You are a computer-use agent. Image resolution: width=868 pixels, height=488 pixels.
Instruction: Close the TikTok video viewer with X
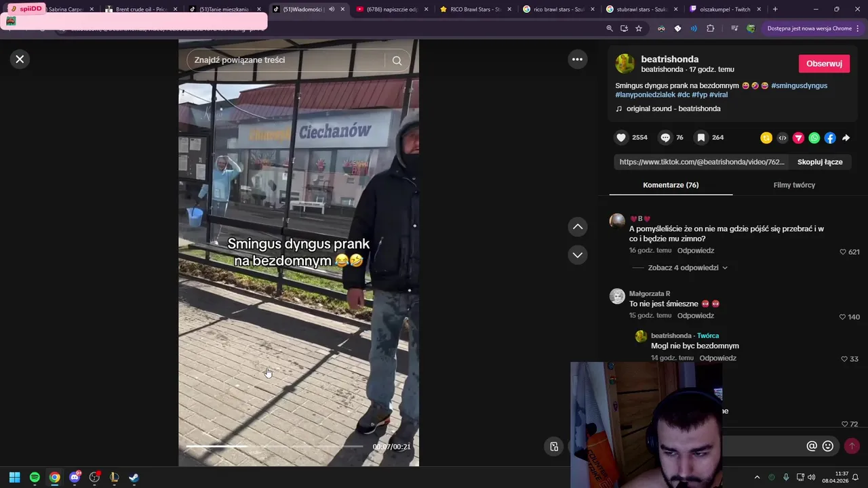click(x=20, y=59)
